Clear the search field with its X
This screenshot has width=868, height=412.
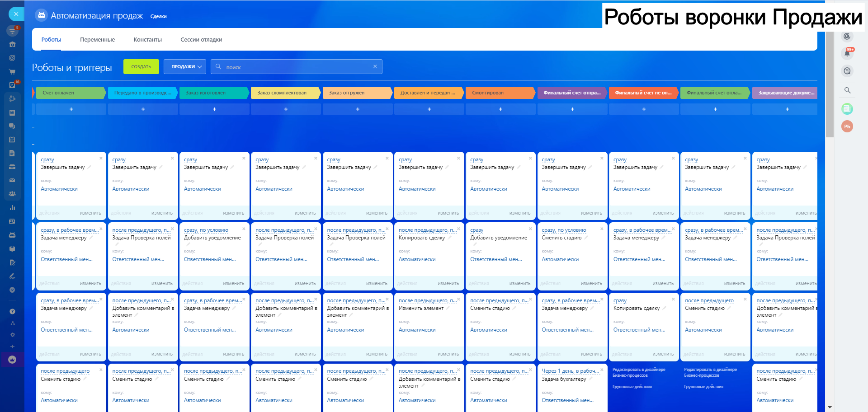pyautogui.click(x=375, y=66)
